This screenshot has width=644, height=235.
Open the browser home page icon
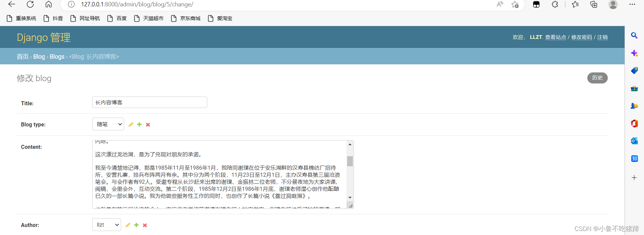point(49,4)
